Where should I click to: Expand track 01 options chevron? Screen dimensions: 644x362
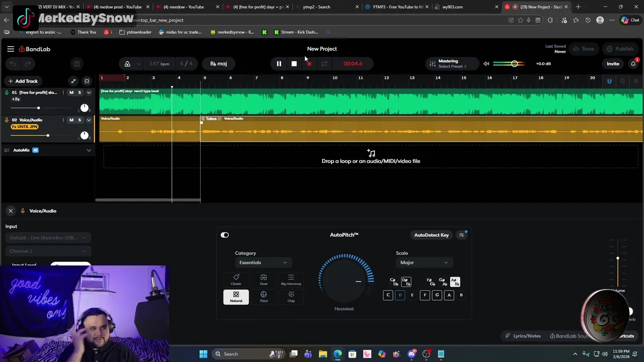point(89,93)
